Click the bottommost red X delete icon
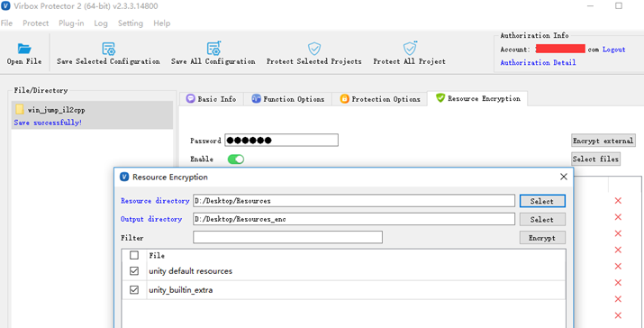The image size is (644, 328). point(618,315)
